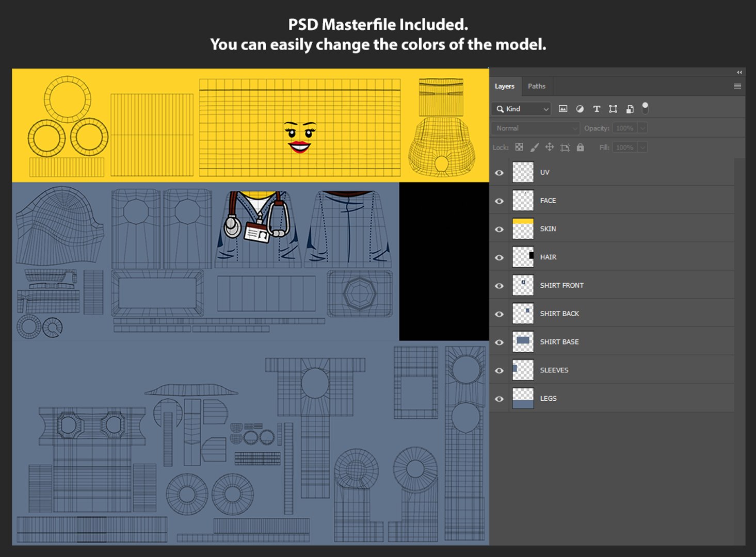Select the layer named SHIRT BACK

(x=559, y=314)
